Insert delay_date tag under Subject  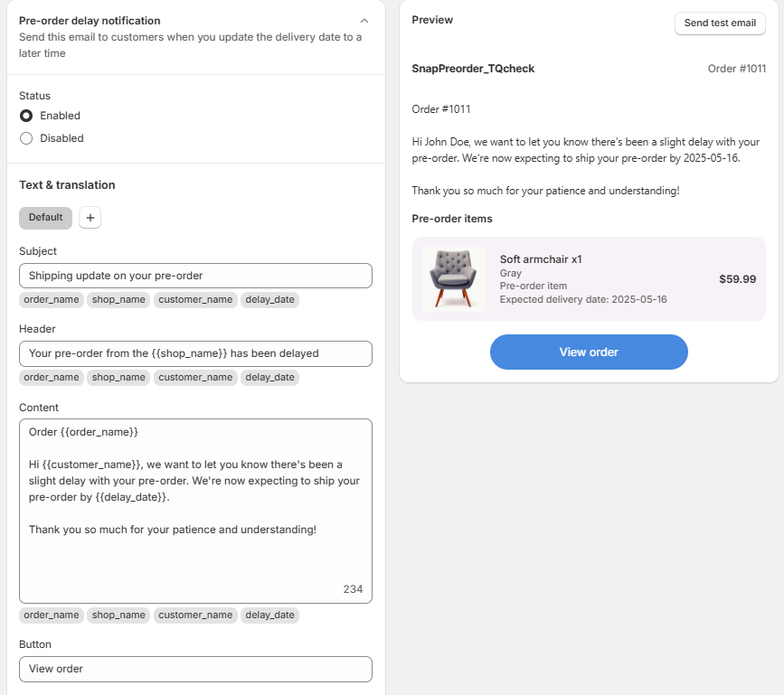pos(270,300)
